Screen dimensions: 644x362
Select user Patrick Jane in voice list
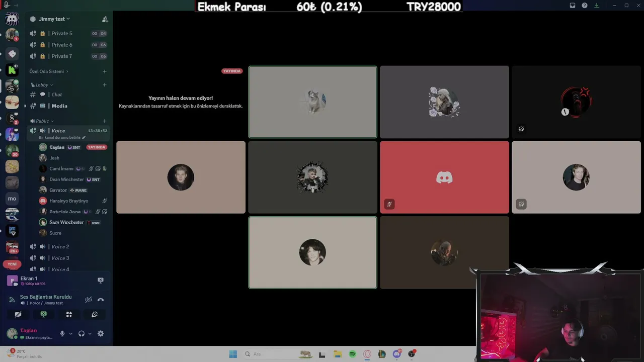pyautogui.click(x=73, y=212)
